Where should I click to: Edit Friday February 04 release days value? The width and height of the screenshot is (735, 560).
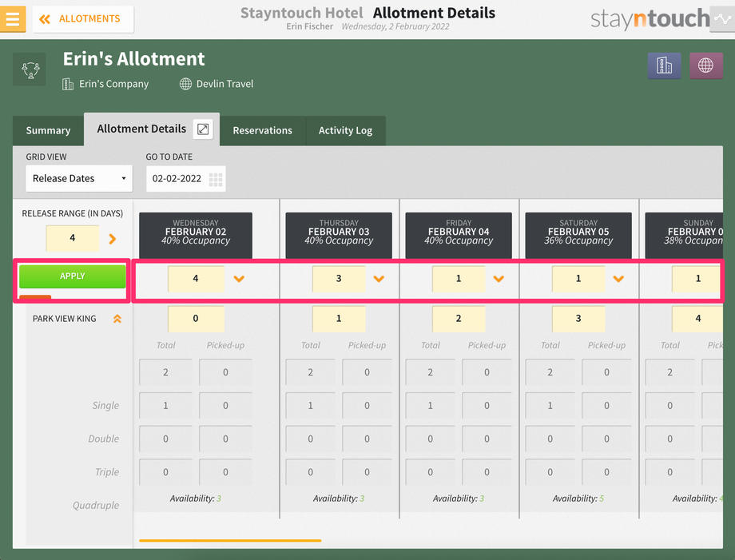(x=459, y=278)
